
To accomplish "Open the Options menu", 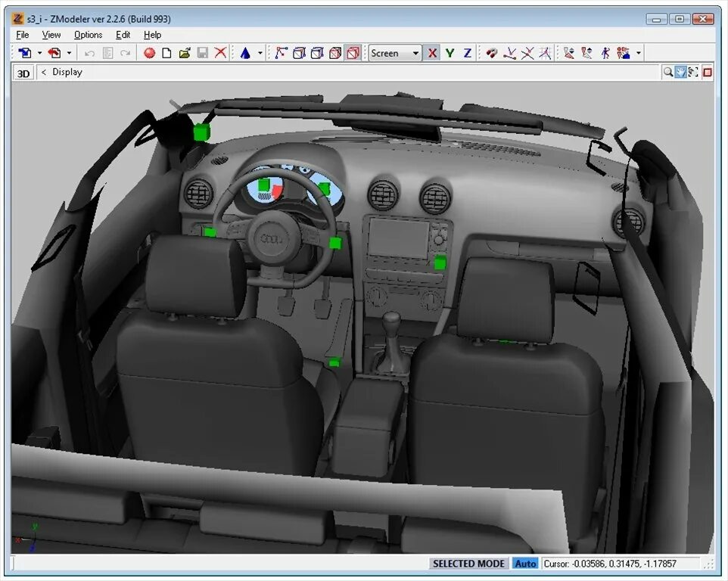I will click(x=89, y=35).
